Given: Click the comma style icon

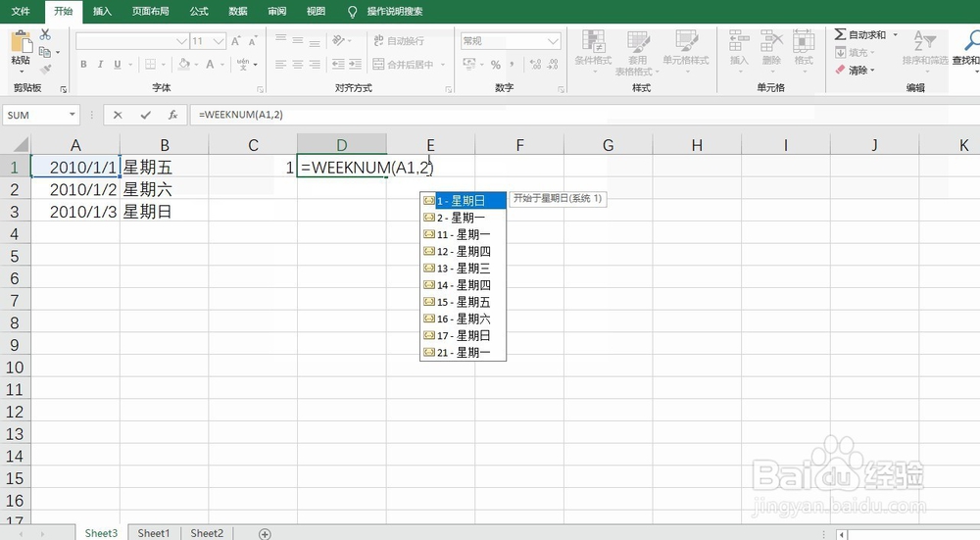Looking at the screenshot, I should tap(512, 65).
